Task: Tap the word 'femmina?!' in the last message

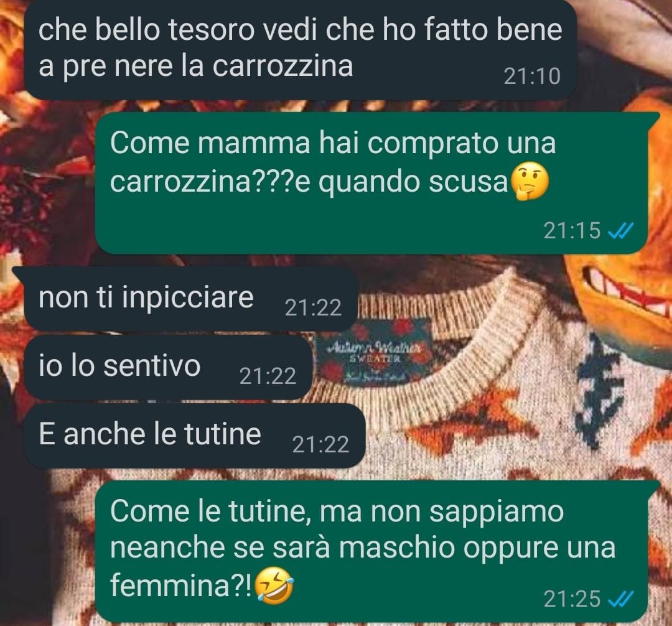Action: (181, 586)
